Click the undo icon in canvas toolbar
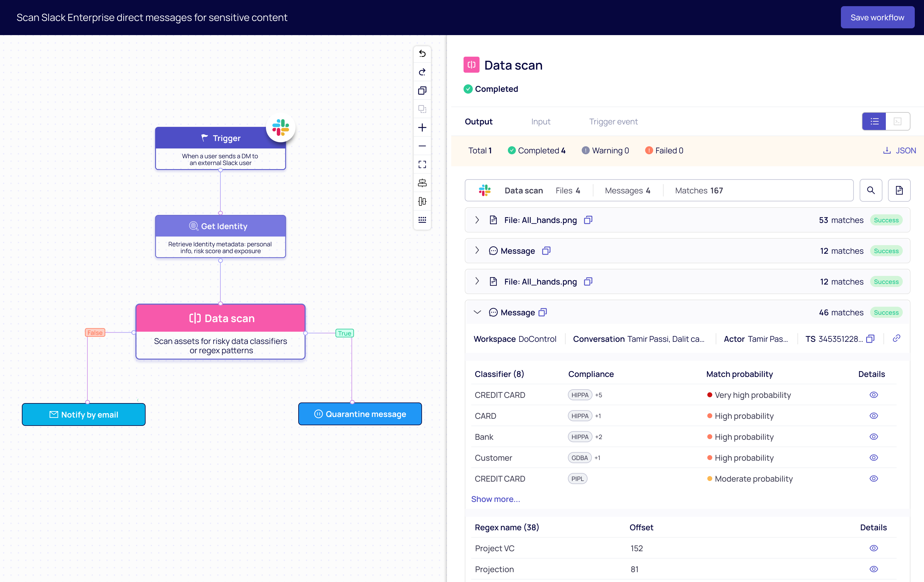924x582 pixels. [x=422, y=53]
